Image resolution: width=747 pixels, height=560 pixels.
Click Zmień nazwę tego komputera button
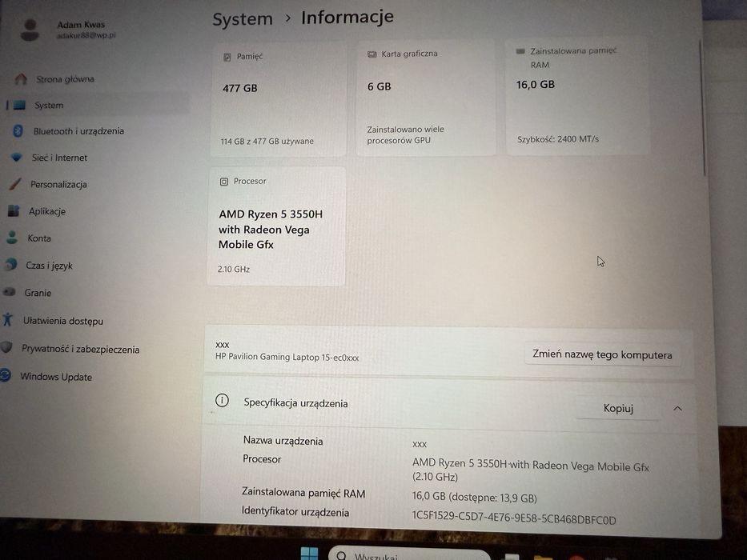(602, 354)
